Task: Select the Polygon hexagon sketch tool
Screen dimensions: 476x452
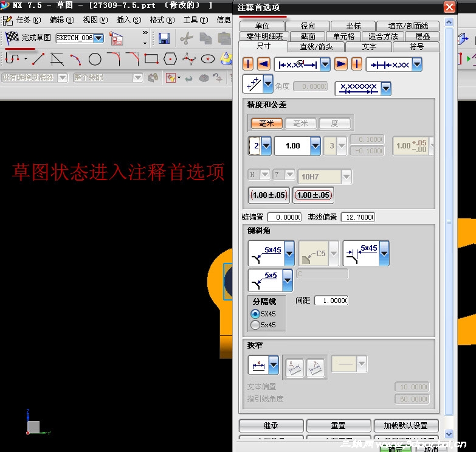Action: (x=170, y=59)
